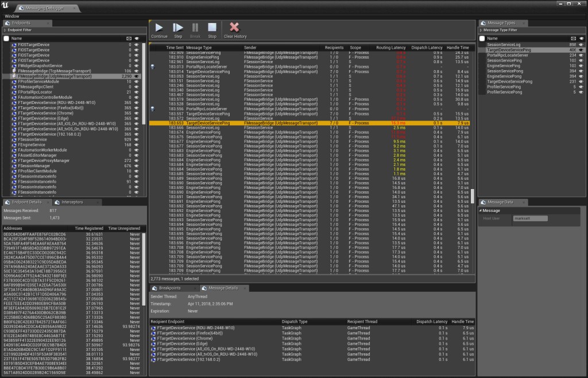The height and width of the screenshot is (378, 588).
Task: Toggle the eye icon for FEngineService endpoint
Action: [x=137, y=145]
